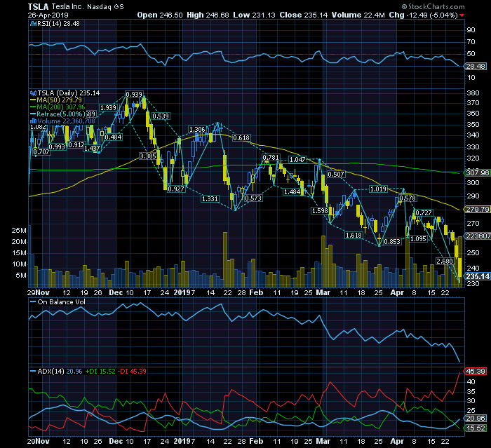Click the 3.385 retracement label

click(148, 156)
